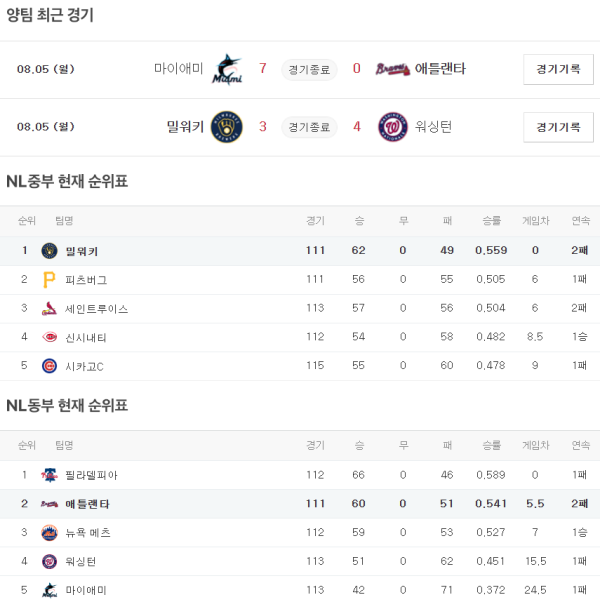Click the Pittsburgh Pirates logo in standings
The width and height of the screenshot is (600, 602).
pos(49,280)
